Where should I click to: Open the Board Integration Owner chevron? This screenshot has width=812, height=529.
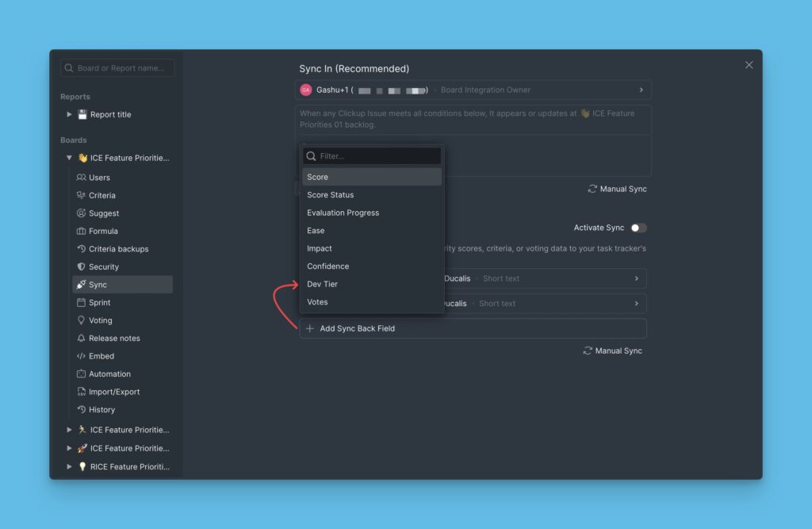click(641, 90)
